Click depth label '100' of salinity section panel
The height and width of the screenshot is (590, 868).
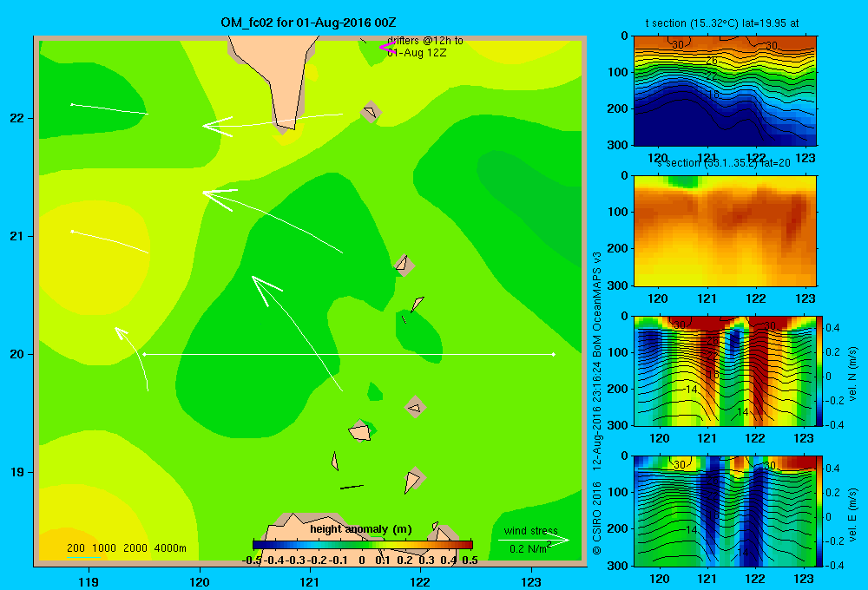point(618,212)
